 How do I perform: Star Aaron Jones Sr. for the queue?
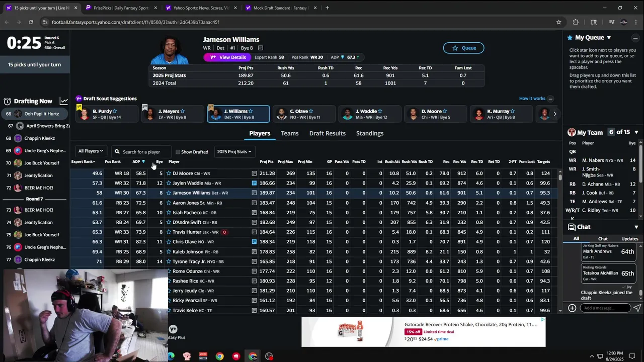169,203
